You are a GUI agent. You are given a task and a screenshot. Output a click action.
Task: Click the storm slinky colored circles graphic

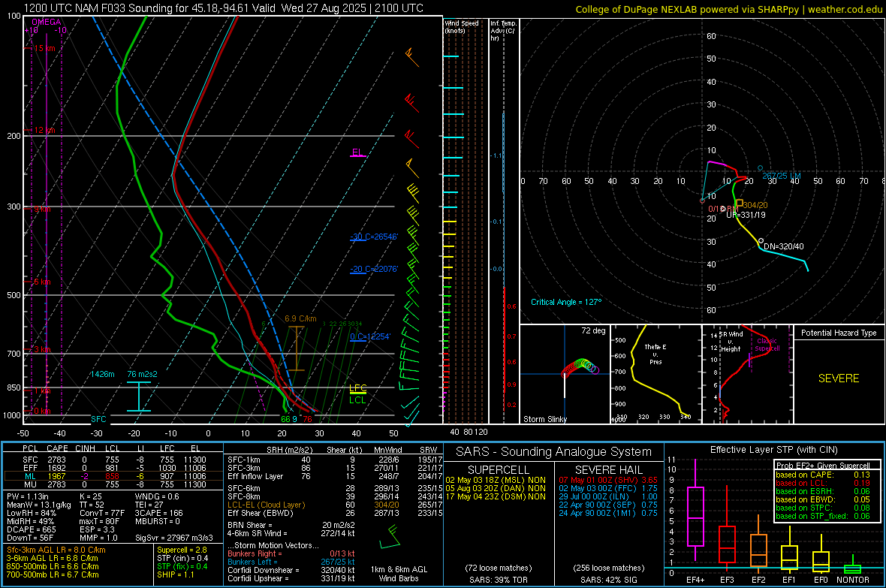click(x=580, y=367)
